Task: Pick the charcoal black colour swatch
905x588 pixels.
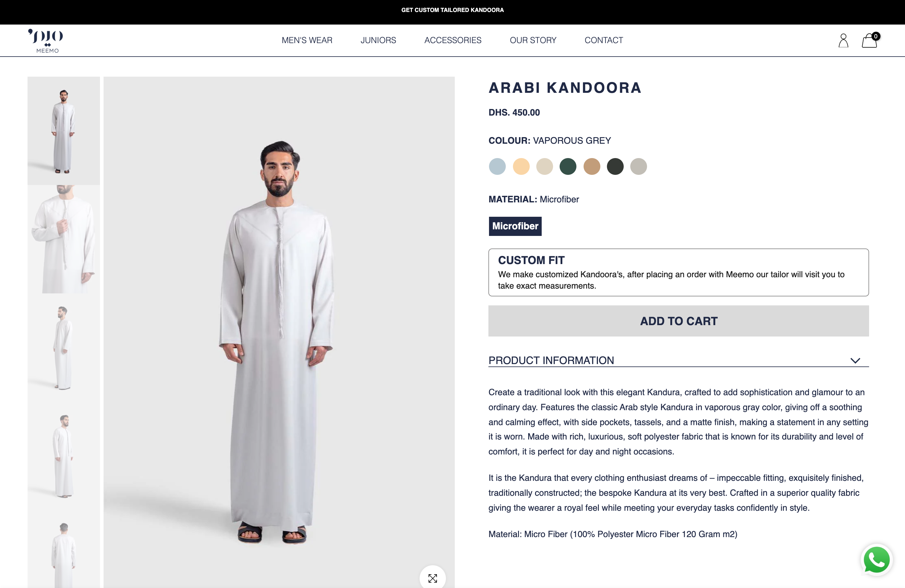Action: point(615,166)
